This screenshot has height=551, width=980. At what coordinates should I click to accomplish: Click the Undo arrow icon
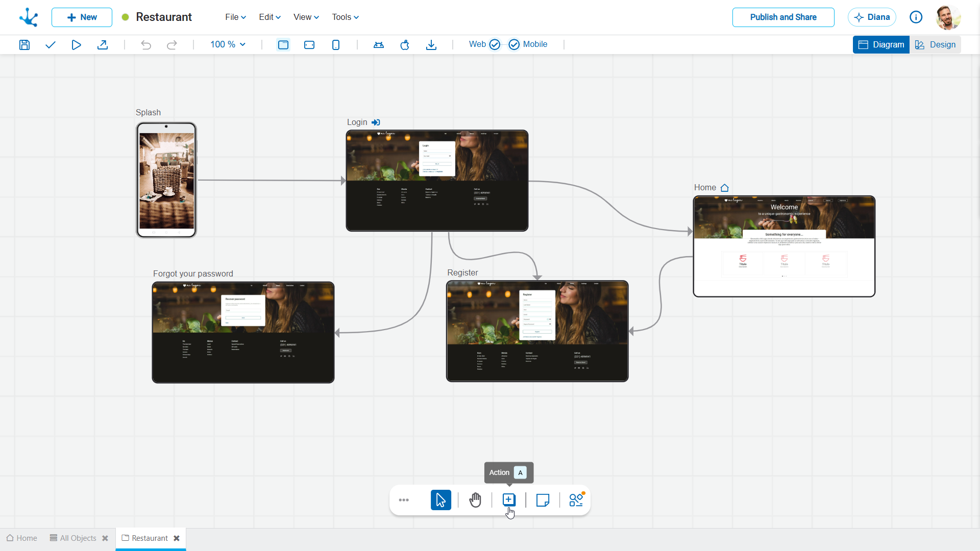coord(146,45)
